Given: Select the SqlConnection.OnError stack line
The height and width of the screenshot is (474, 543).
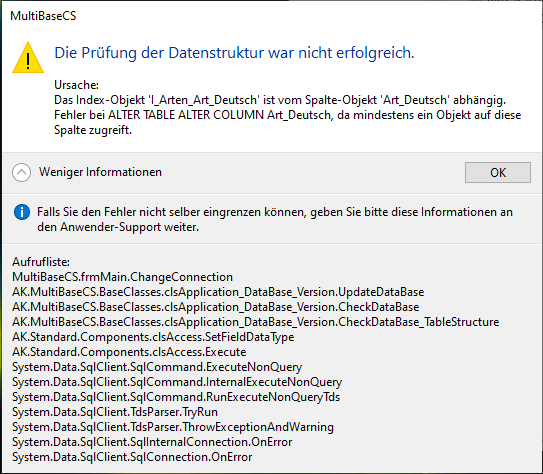Looking at the screenshot, I should tap(132, 457).
